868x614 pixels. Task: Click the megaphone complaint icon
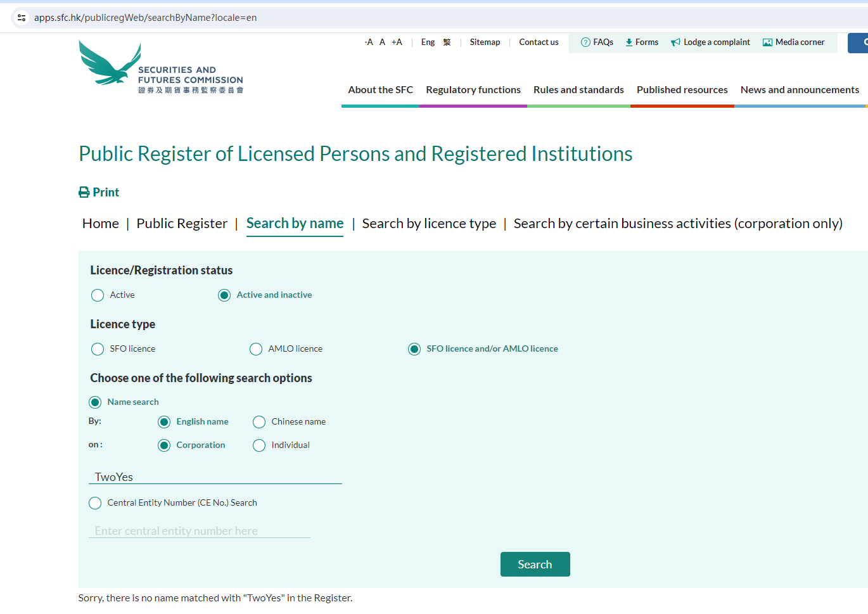pyautogui.click(x=675, y=42)
